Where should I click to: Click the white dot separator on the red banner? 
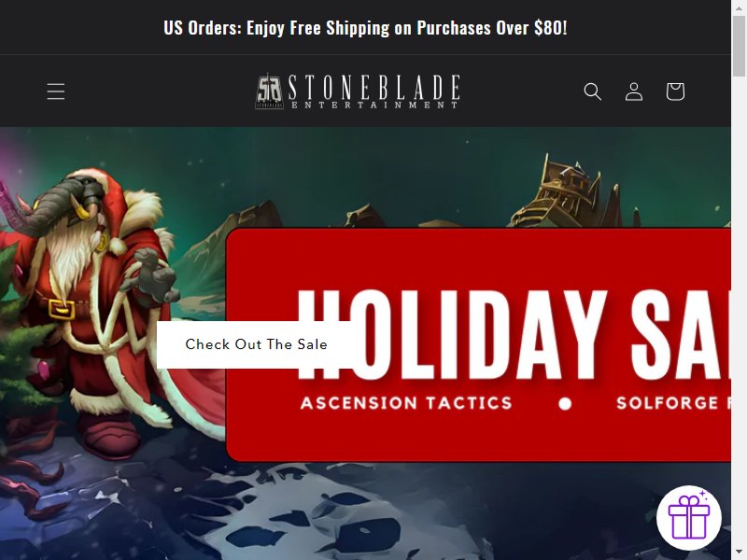pos(565,404)
